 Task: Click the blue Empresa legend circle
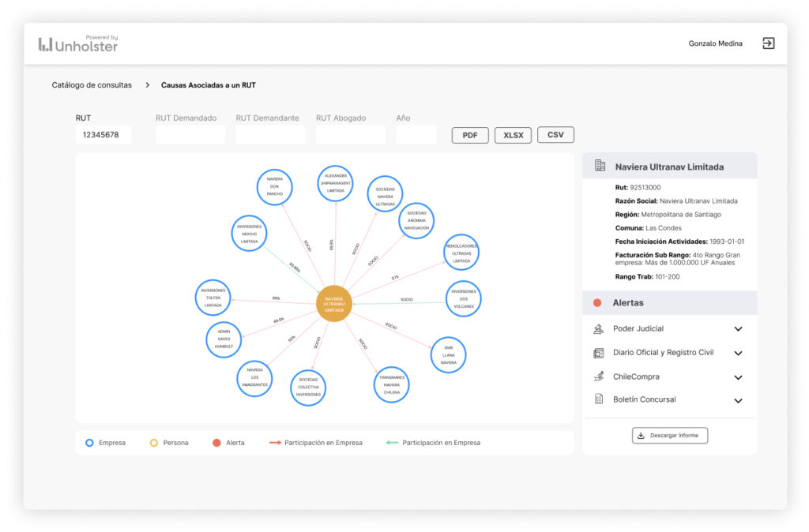89,443
